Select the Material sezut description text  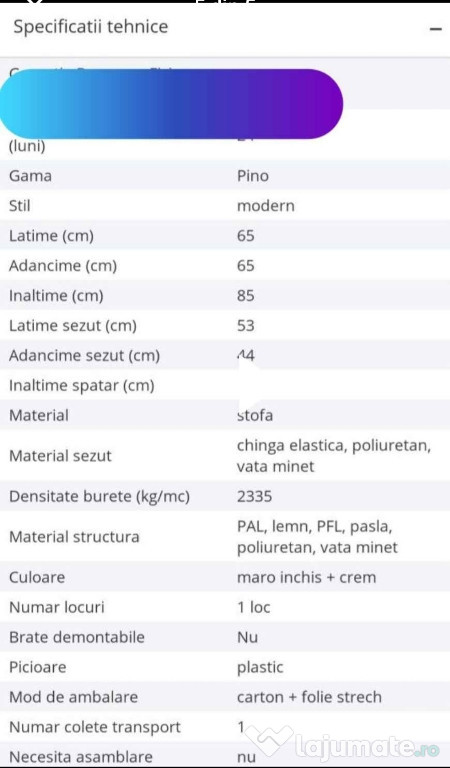point(334,456)
